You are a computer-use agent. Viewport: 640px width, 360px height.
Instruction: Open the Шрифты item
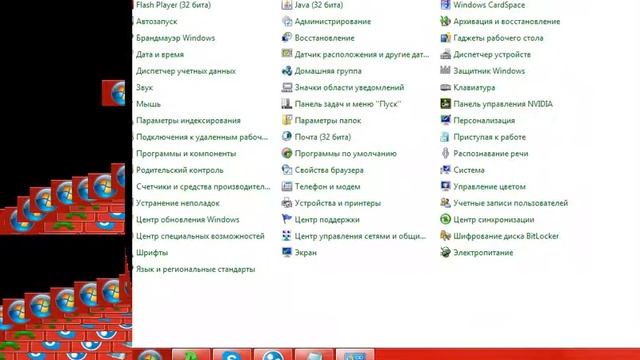pos(152,252)
